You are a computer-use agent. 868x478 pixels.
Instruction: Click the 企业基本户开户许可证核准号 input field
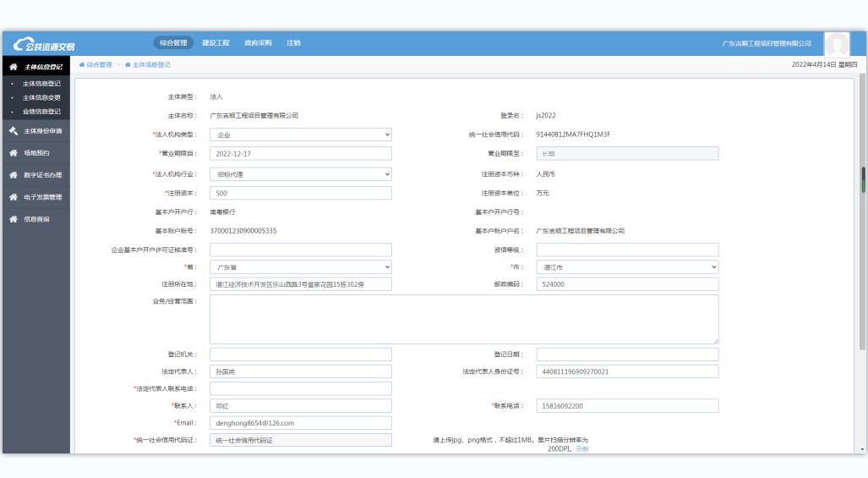click(301, 250)
